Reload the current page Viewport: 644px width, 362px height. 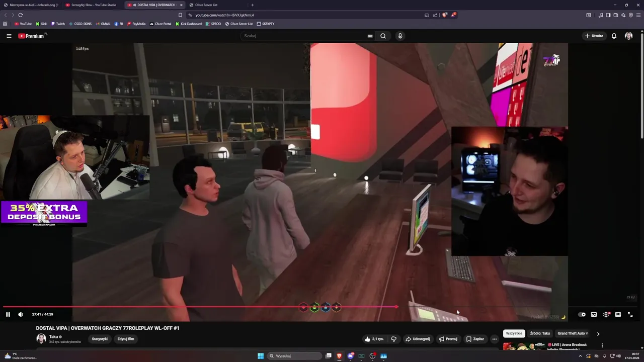pyautogui.click(x=21, y=15)
